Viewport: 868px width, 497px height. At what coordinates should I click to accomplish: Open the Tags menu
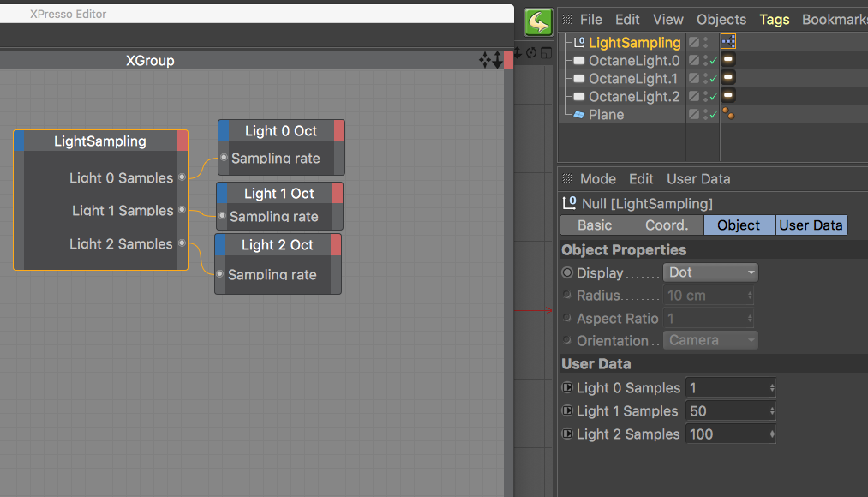(x=774, y=20)
